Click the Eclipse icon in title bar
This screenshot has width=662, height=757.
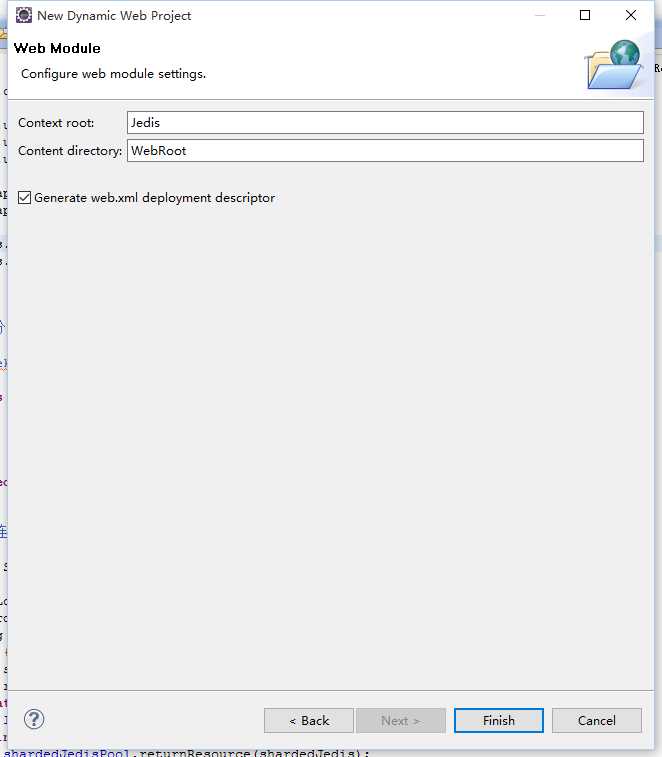tap(24, 15)
